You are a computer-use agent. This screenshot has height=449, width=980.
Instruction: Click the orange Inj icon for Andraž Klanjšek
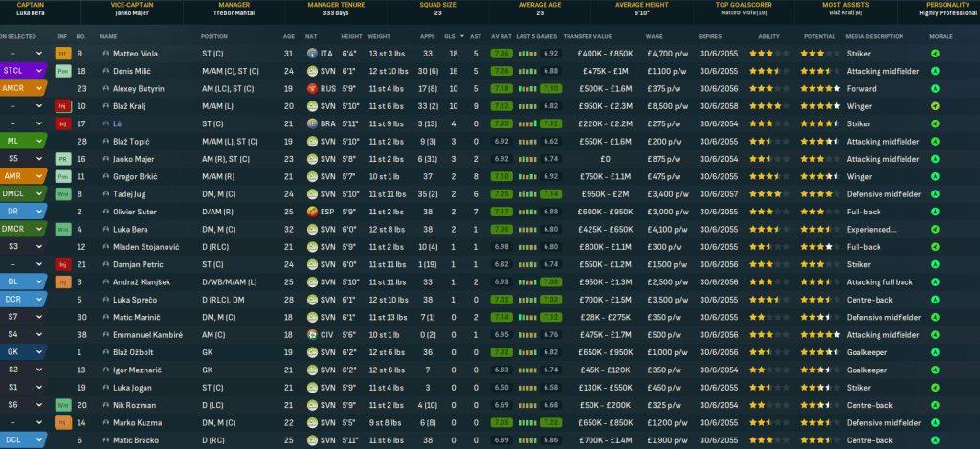tap(62, 281)
